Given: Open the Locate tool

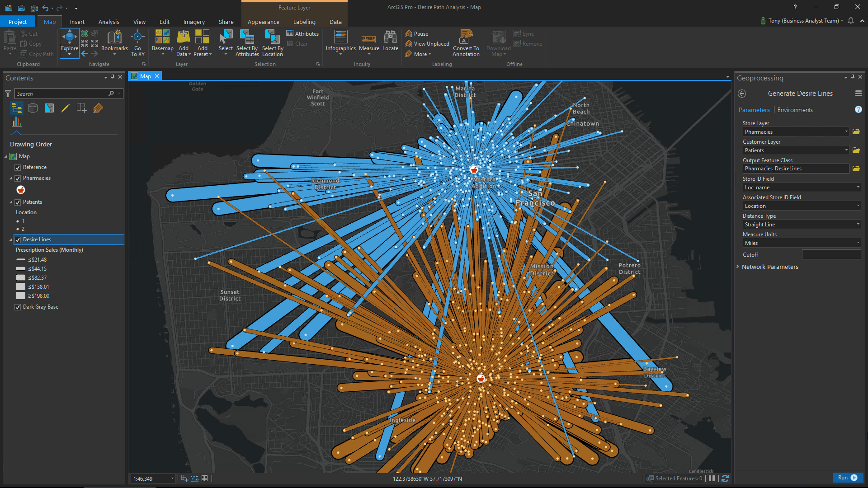Looking at the screenshot, I should point(390,41).
